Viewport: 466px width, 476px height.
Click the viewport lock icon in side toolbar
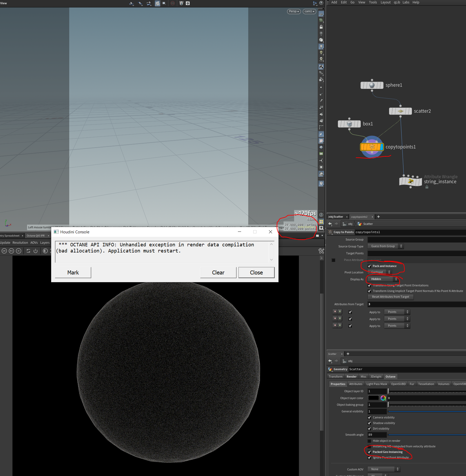pyautogui.click(x=321, y=27)
